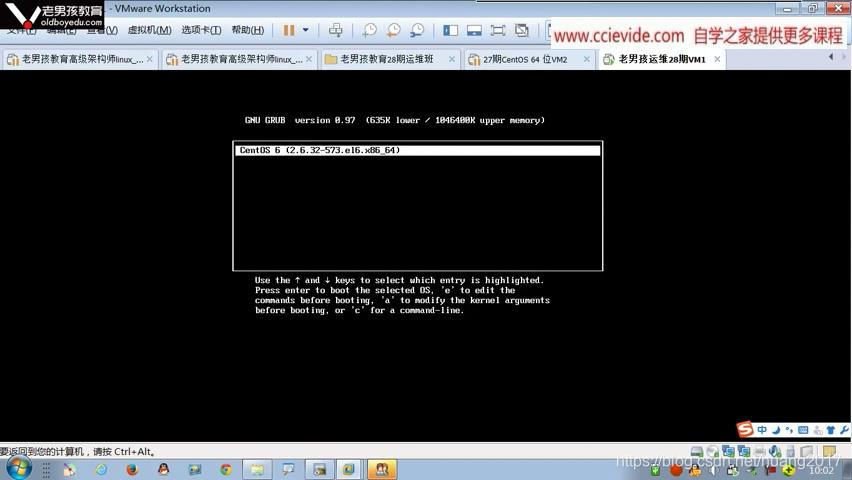Open the Windows Start menu
The width and height of the screenshot is (852, 480).
[19, 469]
